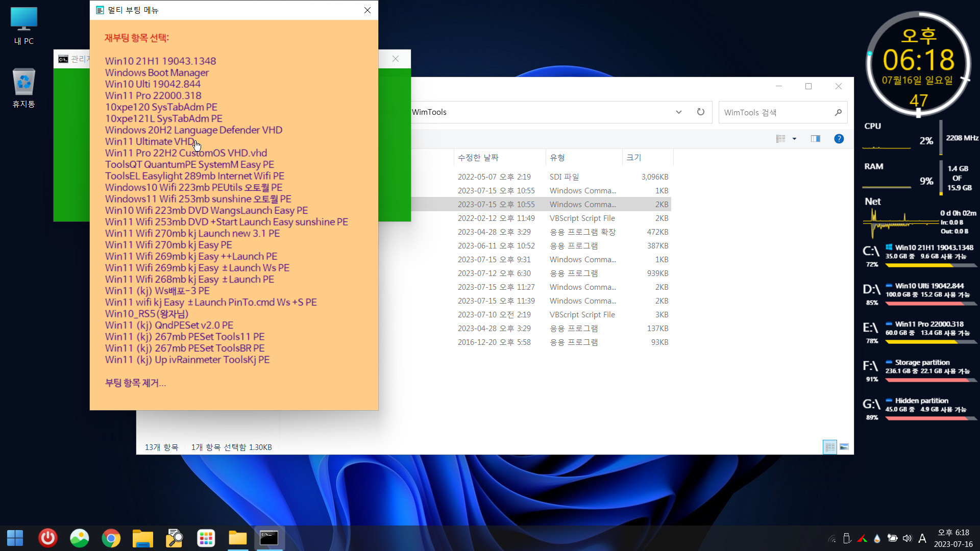The image size is (980, 551).
Task: Expand the Explorer address bar history dropdown
Action: 679,112
